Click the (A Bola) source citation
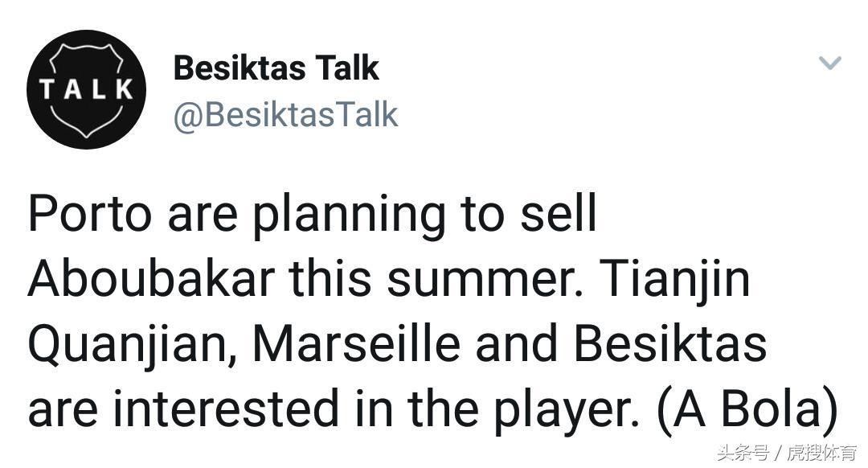Screen dimensions: 868x468 (x=747, y=408)
